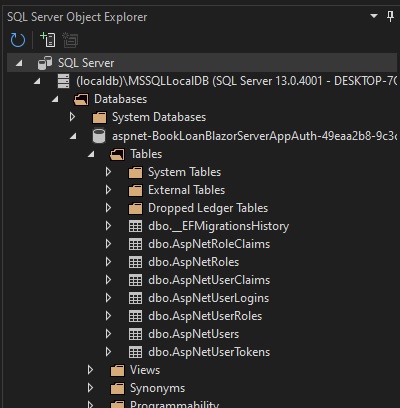Select the Tables label
Screen dimensions: 400x408
[146, 154]
